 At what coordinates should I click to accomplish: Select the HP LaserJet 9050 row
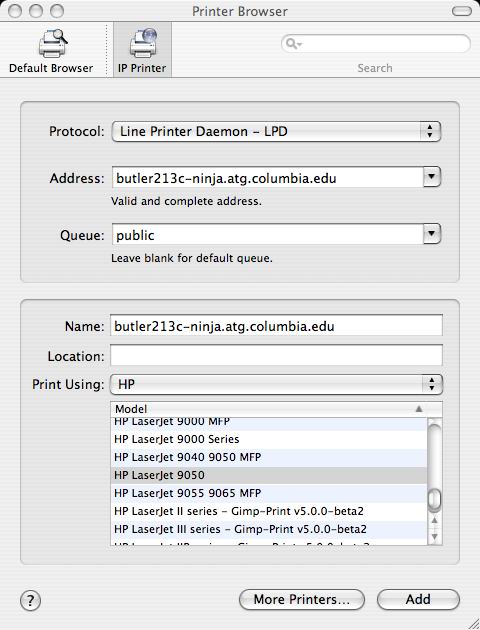[269, 475]
